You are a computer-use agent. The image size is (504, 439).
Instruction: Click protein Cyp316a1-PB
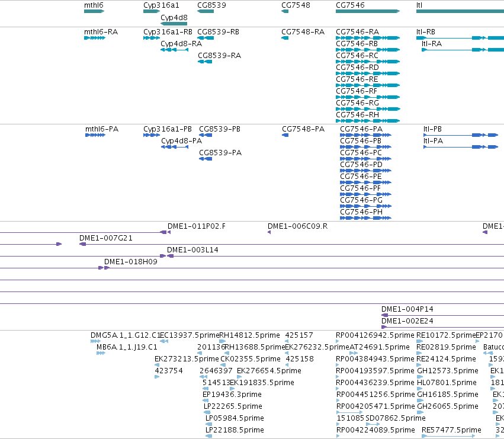click(152, 135)
